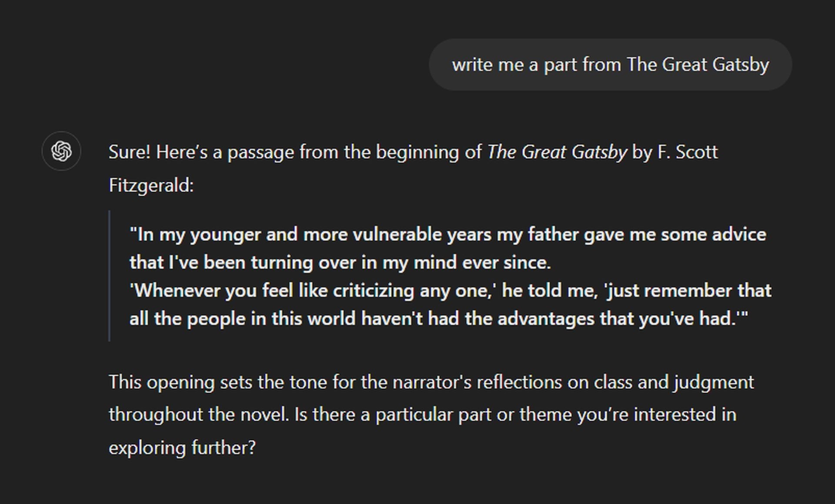Click "he told me," in the quote

pos(550,291)
